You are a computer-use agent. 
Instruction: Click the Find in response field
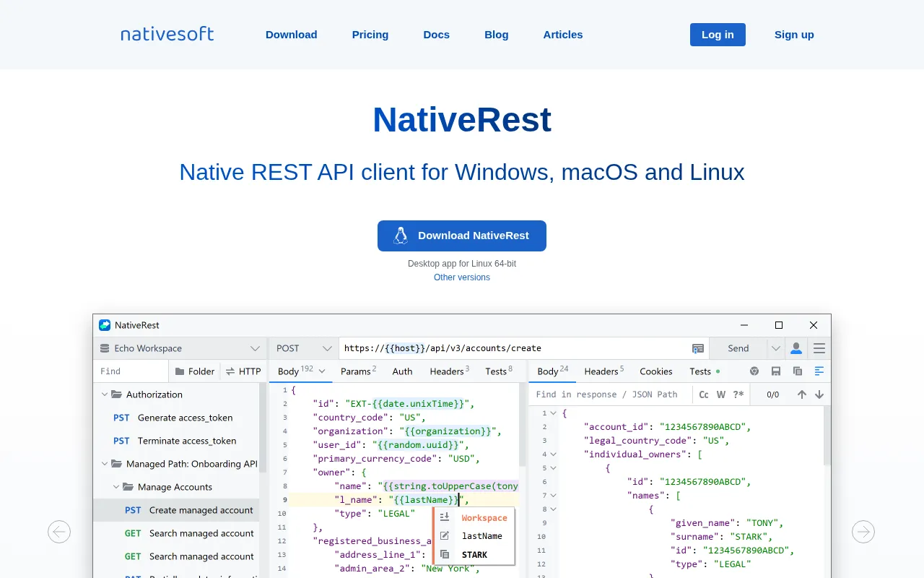click(611, 394)
